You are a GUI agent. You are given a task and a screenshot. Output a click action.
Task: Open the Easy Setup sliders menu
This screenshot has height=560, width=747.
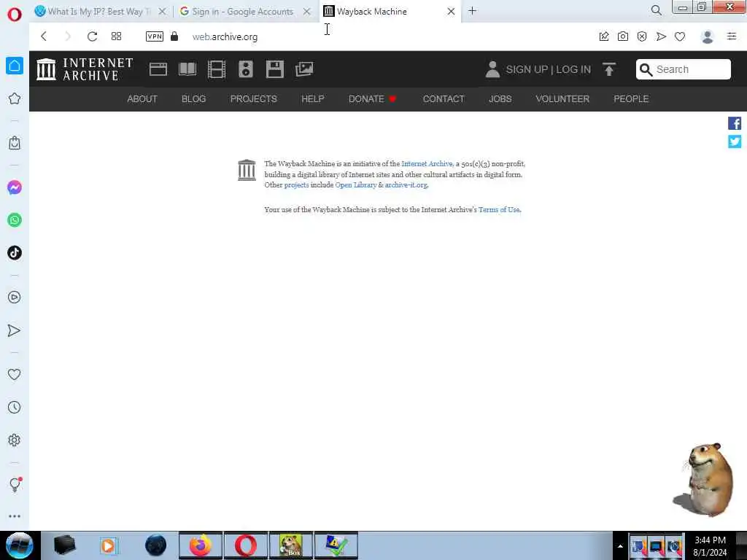[x=732, y=36]
